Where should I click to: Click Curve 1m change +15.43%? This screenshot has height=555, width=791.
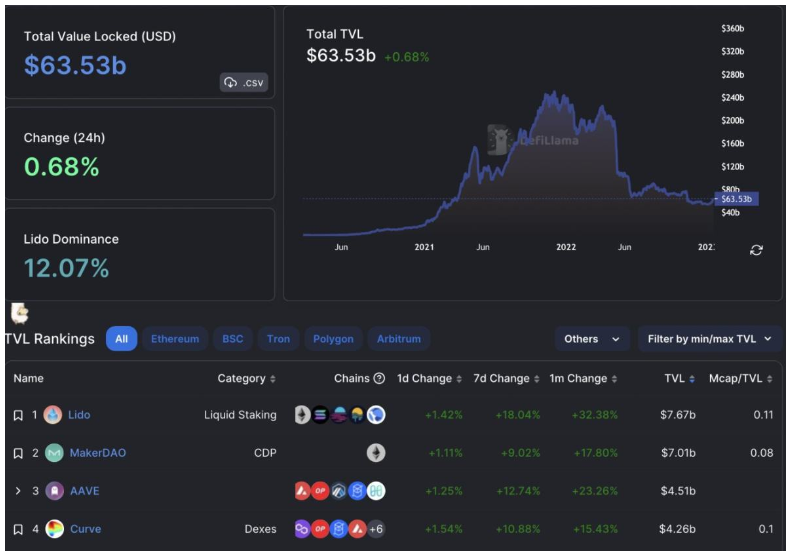pos(595,529)
